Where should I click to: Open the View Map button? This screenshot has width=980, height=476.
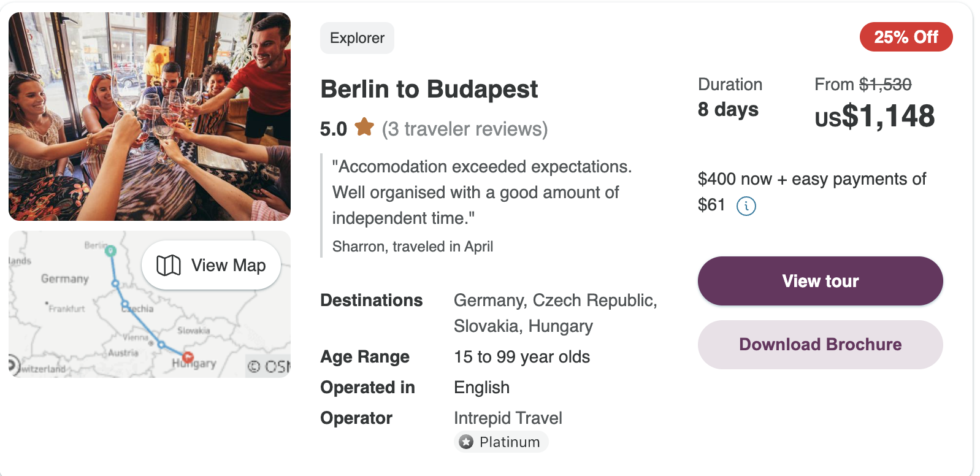pyautogui.click(x=211, y=266)
